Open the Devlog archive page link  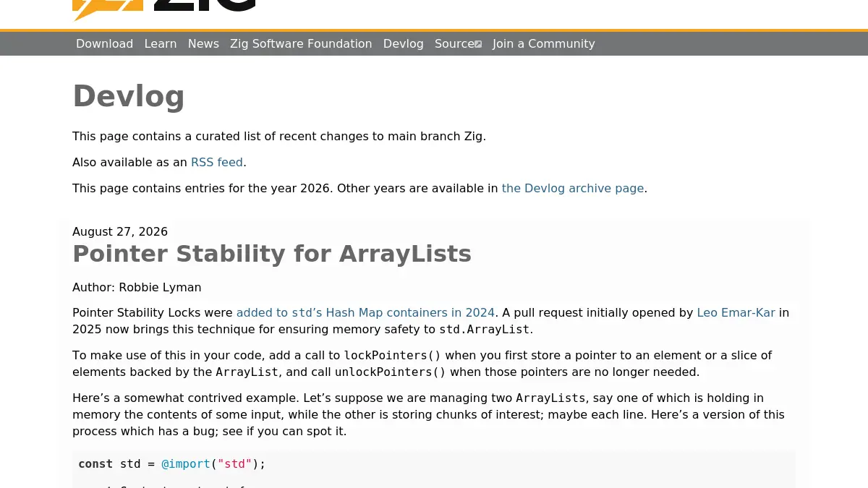point(573,188)
